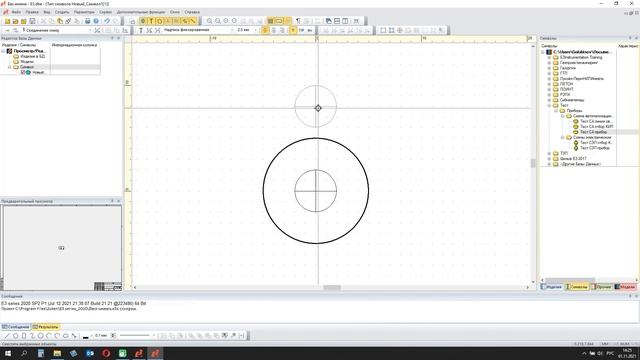
Task: Select the Ellipse drawing tool in the bottom toolbar
Action: point(66,336)
